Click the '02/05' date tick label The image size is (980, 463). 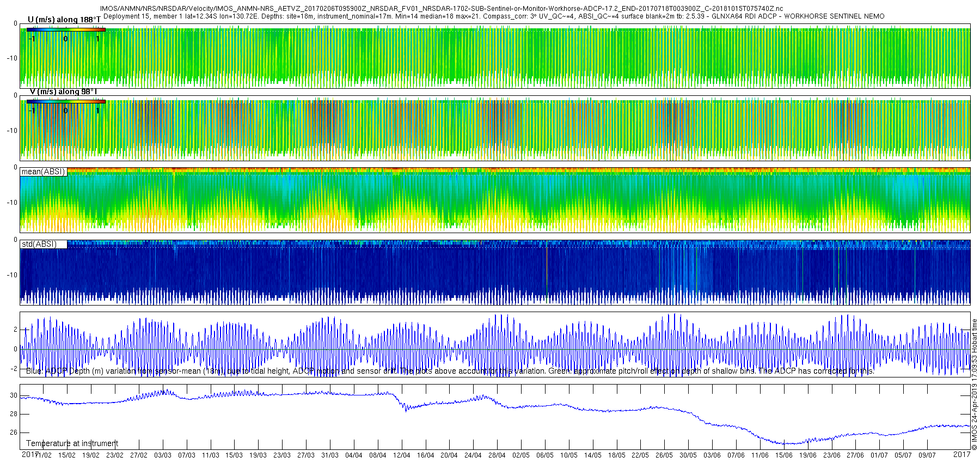[521, 455]
